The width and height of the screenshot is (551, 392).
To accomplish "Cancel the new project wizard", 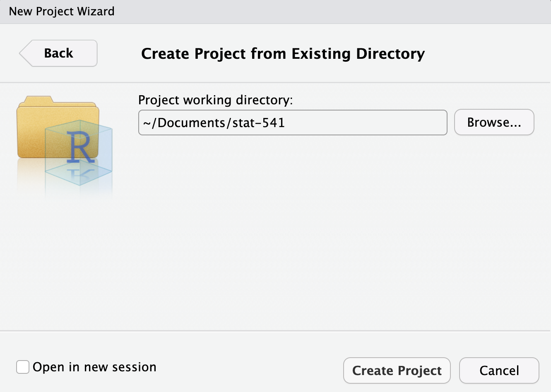I will tap(499, 370).
